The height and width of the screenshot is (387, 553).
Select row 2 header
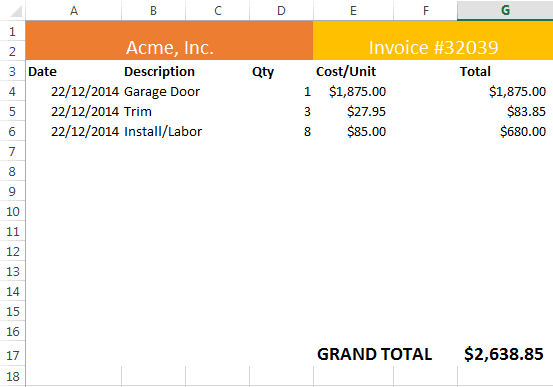pyautogui.click(x=13, y=51)
